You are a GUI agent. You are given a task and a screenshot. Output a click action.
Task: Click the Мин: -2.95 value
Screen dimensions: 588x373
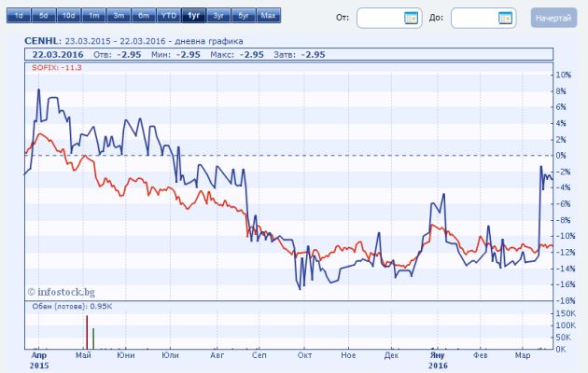pos(175,55)
